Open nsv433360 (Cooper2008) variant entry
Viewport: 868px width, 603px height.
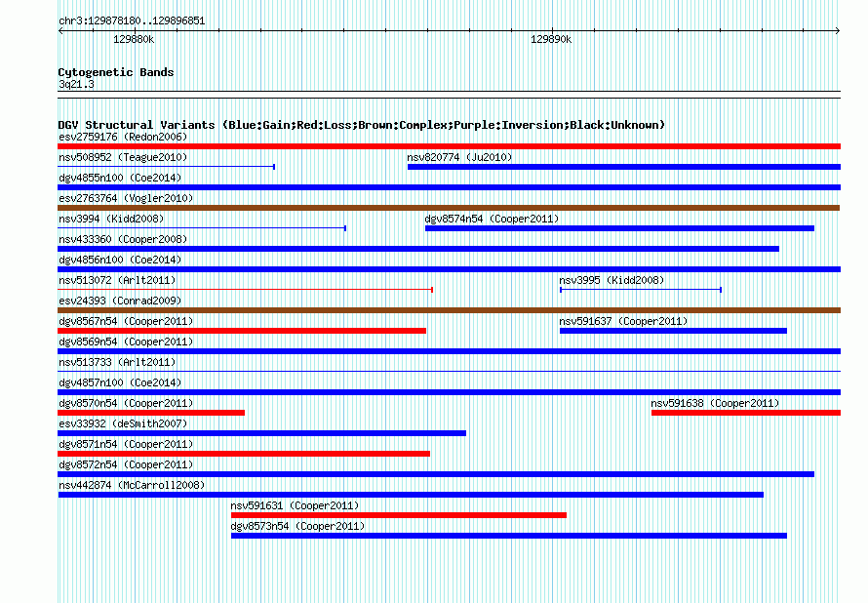pos(123,239)
